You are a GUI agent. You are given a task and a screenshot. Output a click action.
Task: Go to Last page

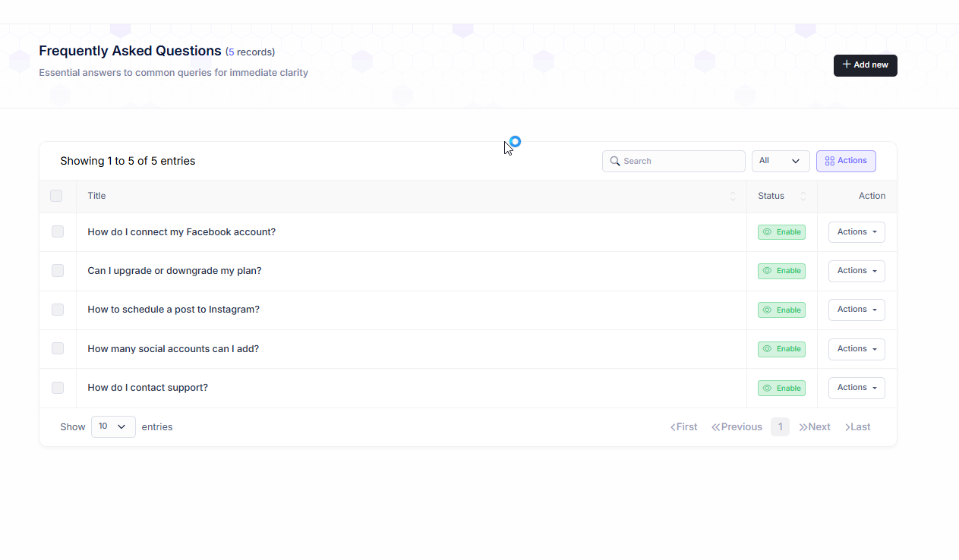pos(857,427)
